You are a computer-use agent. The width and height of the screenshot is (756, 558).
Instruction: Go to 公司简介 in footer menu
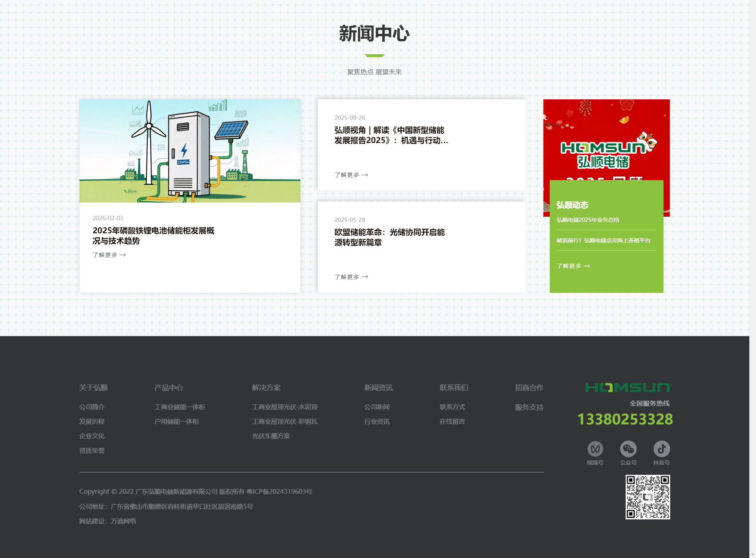pos(92,407)
